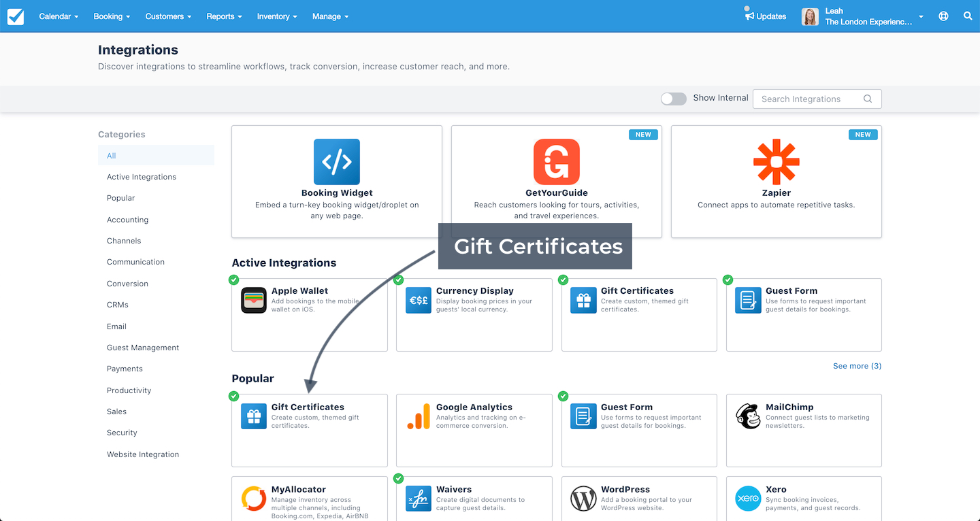
Task: Click the WordPress logo icon
Action: point(583,499)
